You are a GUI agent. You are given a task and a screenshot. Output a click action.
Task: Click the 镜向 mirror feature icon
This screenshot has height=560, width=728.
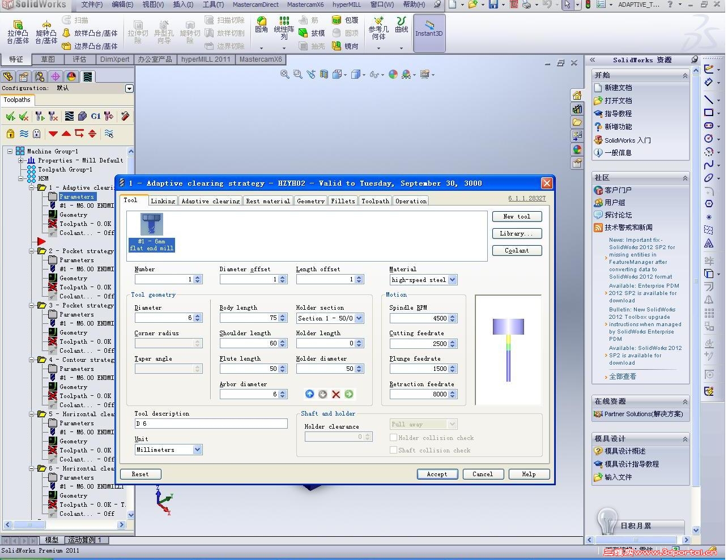pos(346,46)
